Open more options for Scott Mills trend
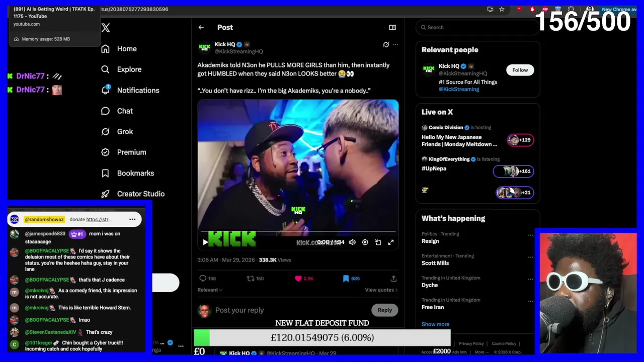This screenshot has height=362, width=644. click(x=530, y=257)
